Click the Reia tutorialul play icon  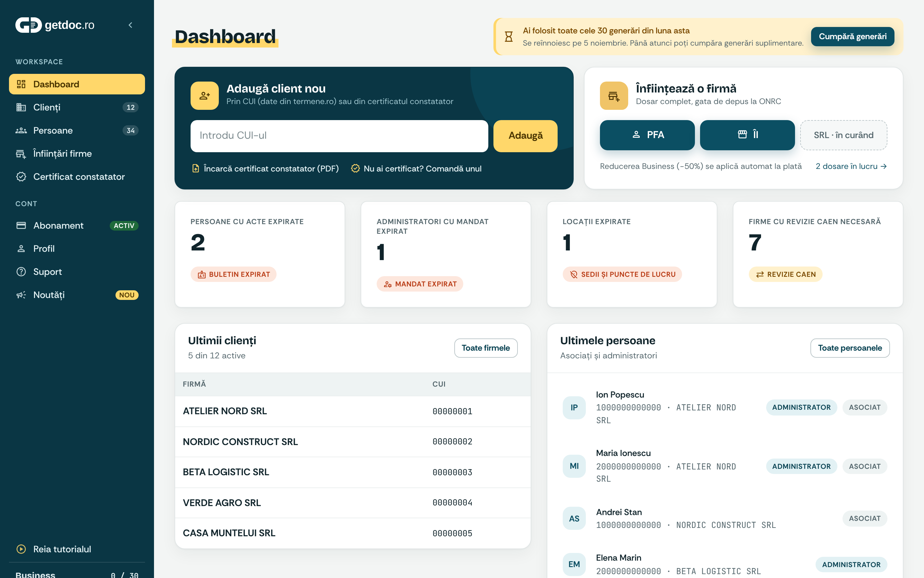click(21, 549)
